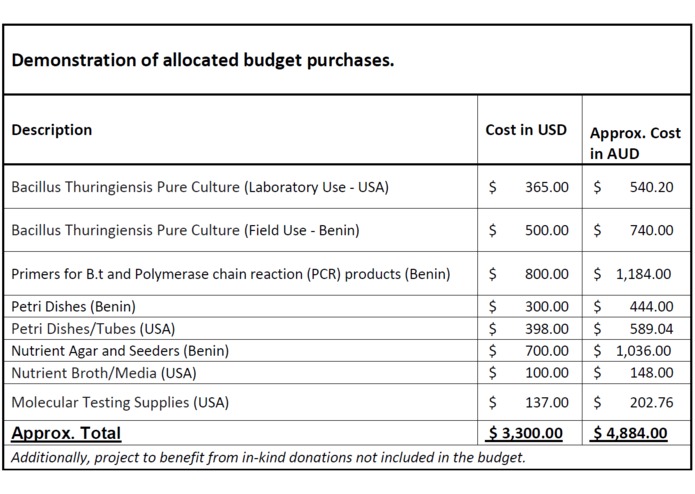Viewport: 695px width, 494px height.
Task: Select the Molecular Testing Supplies (USA) cell
Action: click(x=120, y=402)
